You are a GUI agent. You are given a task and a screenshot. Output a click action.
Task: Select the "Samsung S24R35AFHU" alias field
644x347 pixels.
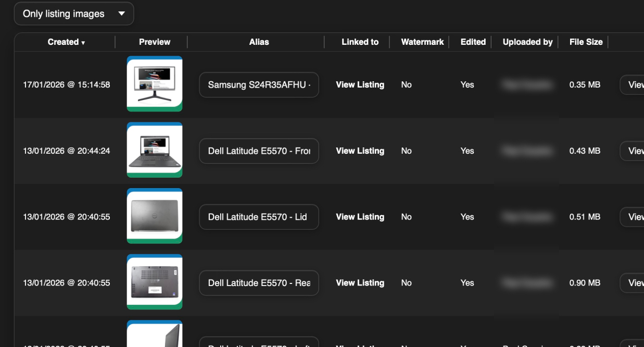(x=259, y=84)
